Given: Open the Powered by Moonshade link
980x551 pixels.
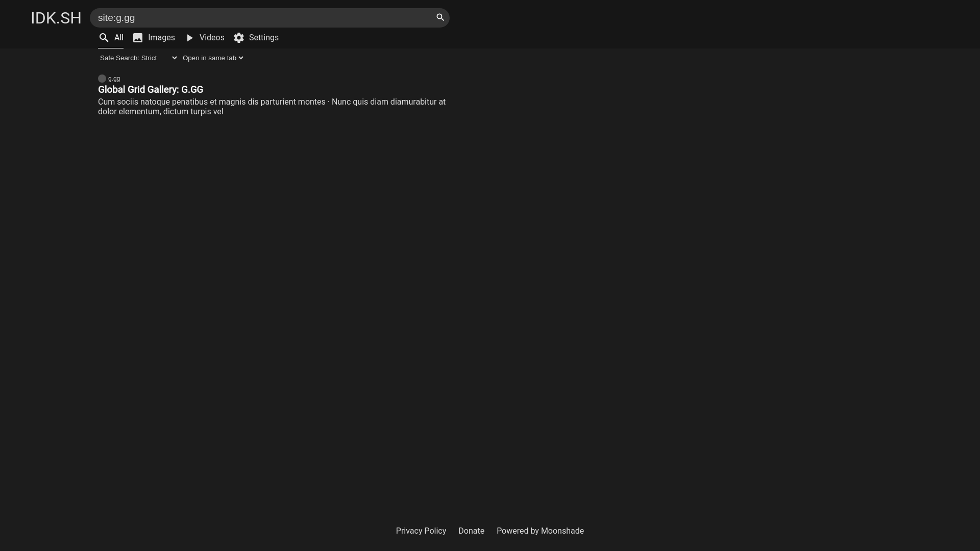Looking at the screenshot, I should pos(540,531).
